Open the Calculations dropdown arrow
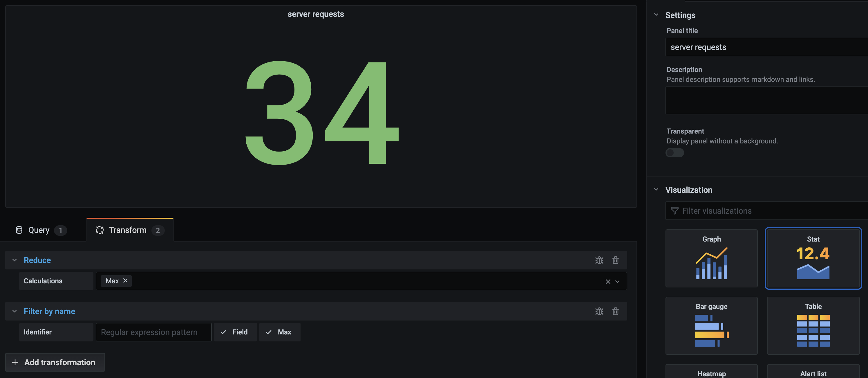The width and height of the screenshot is (868, 378). [617, 282]
